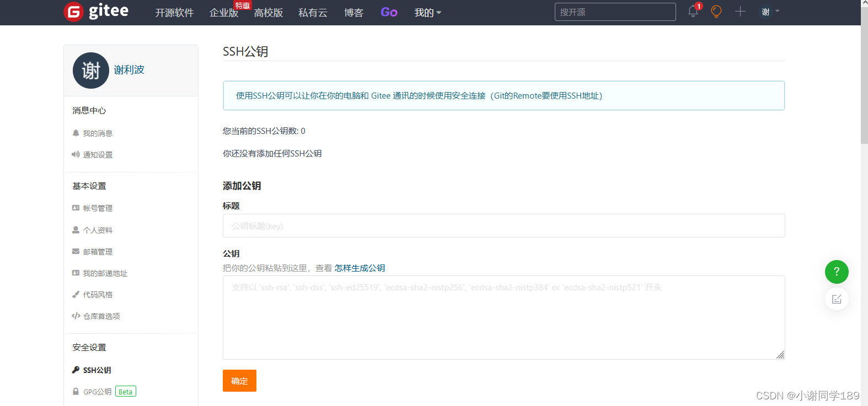Viewport: 868px width, 406px height.
Task: Open the Go nav item
Action: pyautogui.click(x=389, y=12)
